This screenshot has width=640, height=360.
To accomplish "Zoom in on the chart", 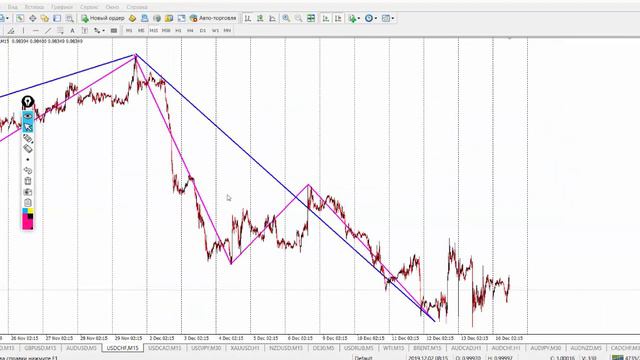I will point(286,18).
